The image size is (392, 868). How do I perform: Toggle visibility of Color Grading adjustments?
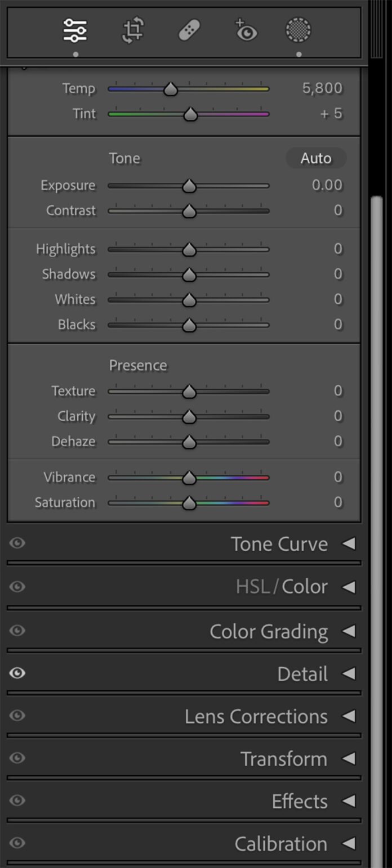click(x=17, y=631)
